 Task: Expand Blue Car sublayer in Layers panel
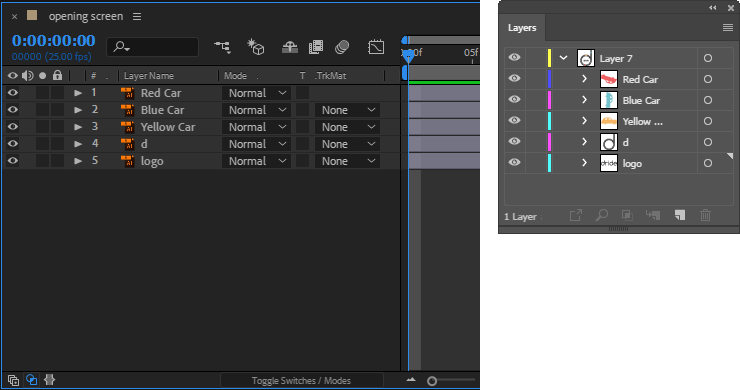pos(584,100)
